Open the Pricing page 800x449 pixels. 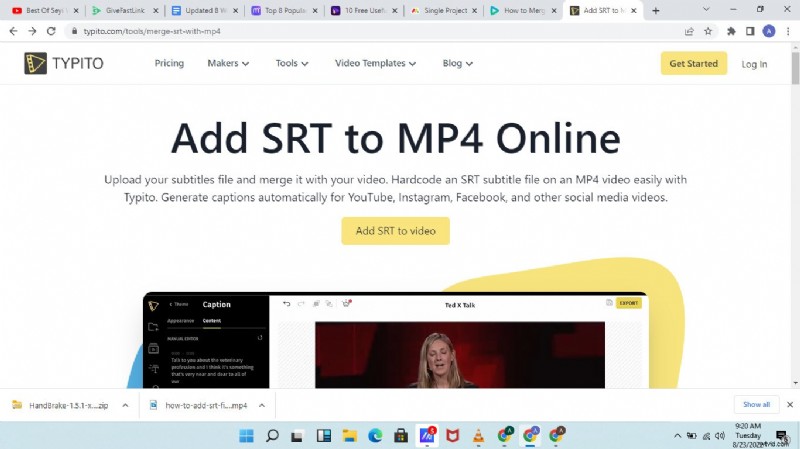(x=169, y=63)
